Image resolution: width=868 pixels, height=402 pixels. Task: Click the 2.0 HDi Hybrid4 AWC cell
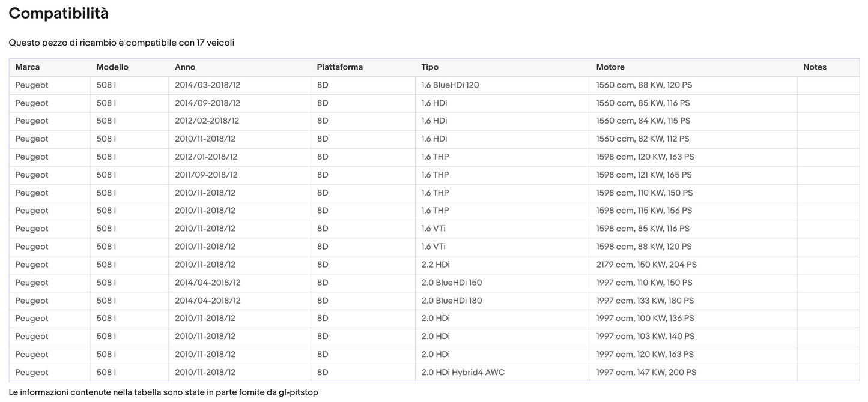point(463,373)
